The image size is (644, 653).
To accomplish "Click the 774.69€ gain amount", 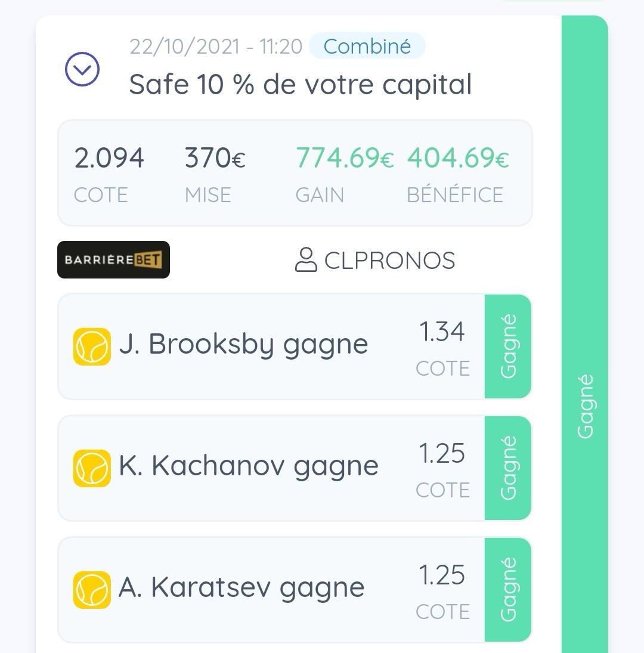I will [345, 158].
